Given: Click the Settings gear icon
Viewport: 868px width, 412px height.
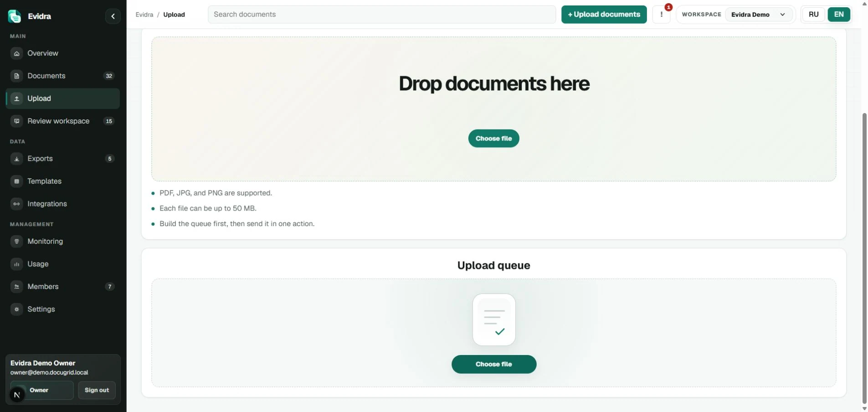Looking at the screenshot, I should [x=17, y=309].
